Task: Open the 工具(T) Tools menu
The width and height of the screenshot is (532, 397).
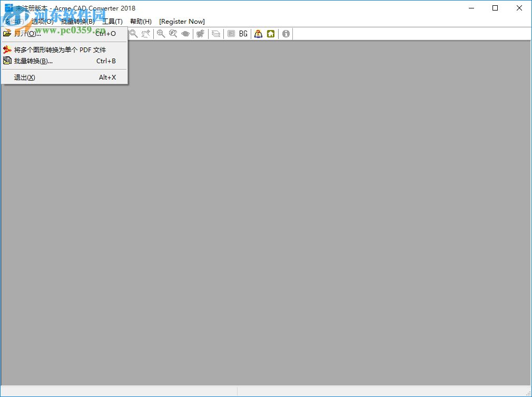Action: pyautogui.click(x=112, y=22)
